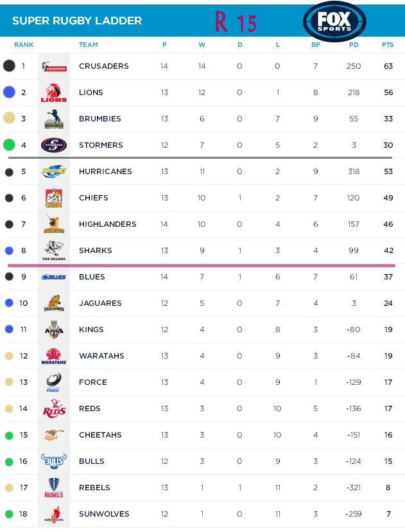The width and height of the screenshot is (405, 532).
Task: Click the Sharks team logo
Action: pyautogui.click(x=54, y=251)
